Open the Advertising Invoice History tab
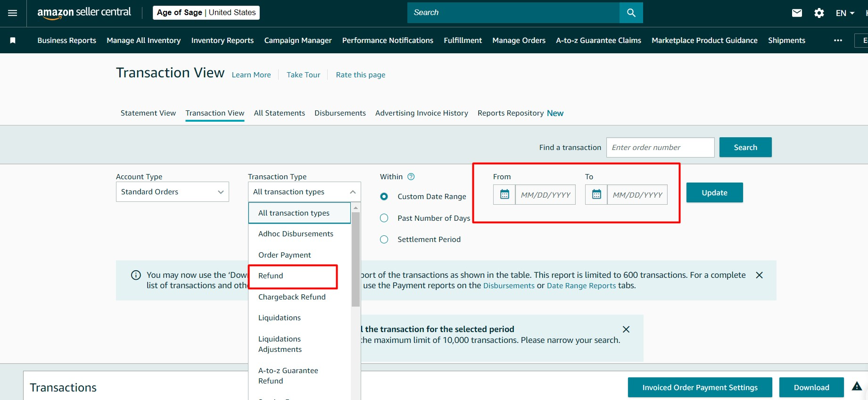 tap(422, 113)
